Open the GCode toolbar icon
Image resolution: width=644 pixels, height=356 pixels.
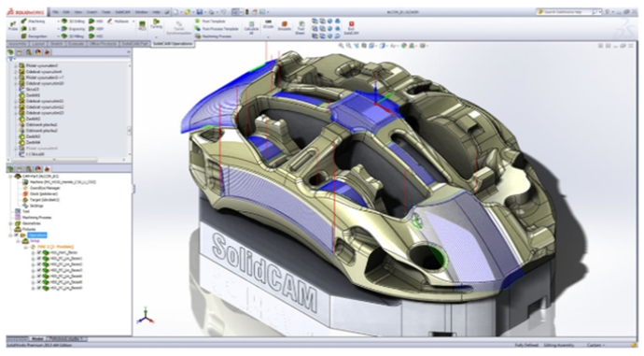pyautogui.click(x=268, y=24)
